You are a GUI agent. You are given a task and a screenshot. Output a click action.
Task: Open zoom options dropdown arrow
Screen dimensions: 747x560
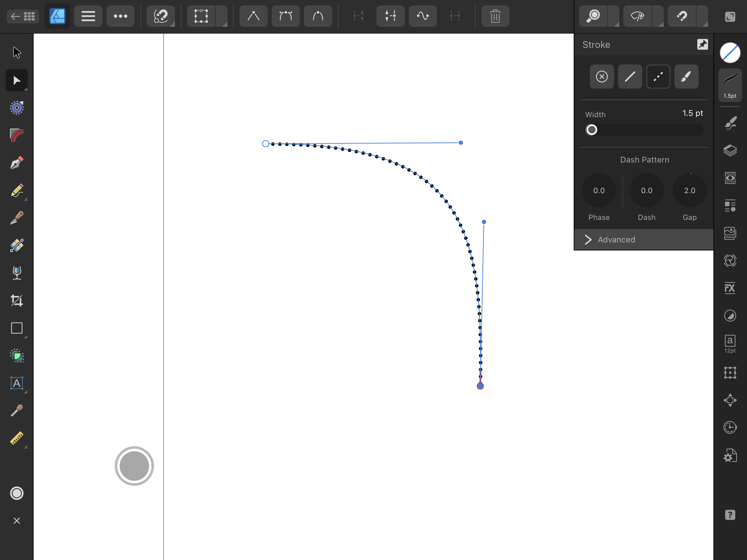point(614,16)
